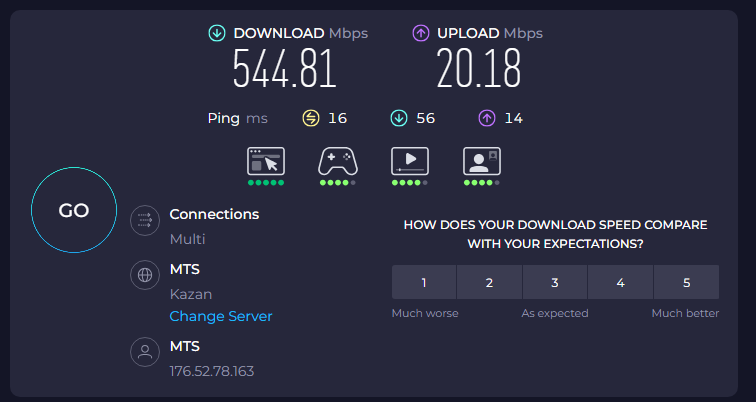Click the video streaming performance icon

(410, 161)
